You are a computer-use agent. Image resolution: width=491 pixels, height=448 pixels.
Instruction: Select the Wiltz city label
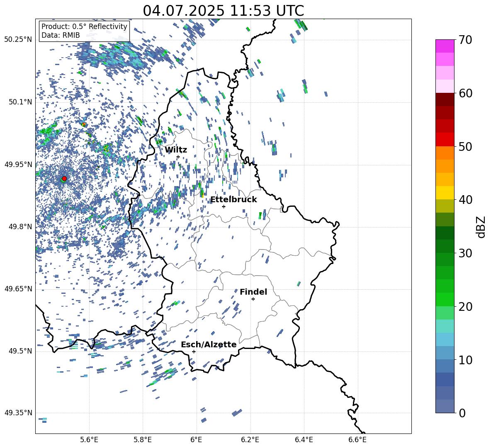[x=176, y=150]
